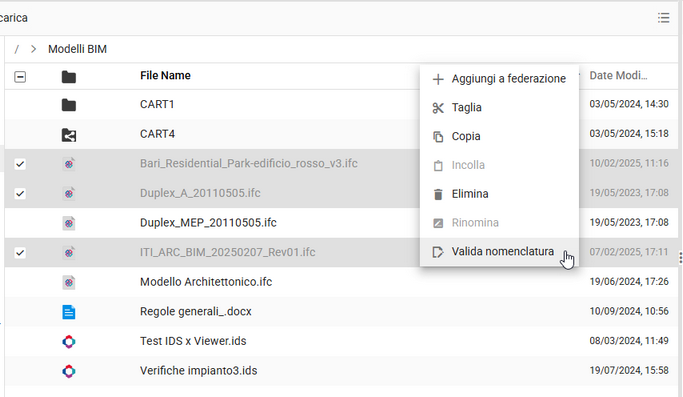Screen dimensions: 683x397
Task: Click the CART1 folder icon
Action: 69,105
